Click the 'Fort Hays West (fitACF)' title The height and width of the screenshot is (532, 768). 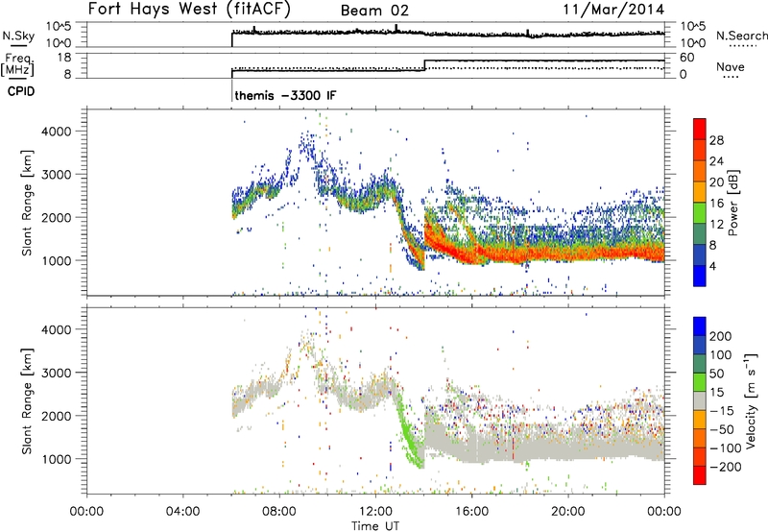189,10
